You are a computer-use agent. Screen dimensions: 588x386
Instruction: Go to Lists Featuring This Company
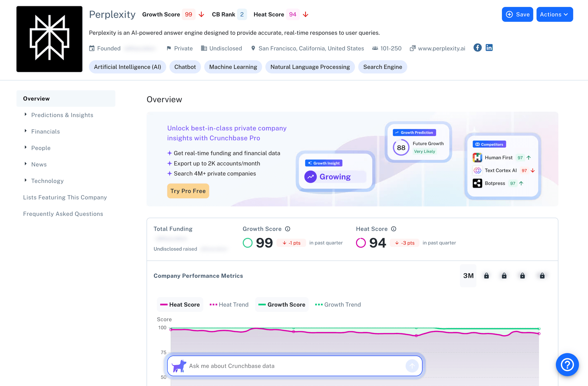(x=65, y=197)
